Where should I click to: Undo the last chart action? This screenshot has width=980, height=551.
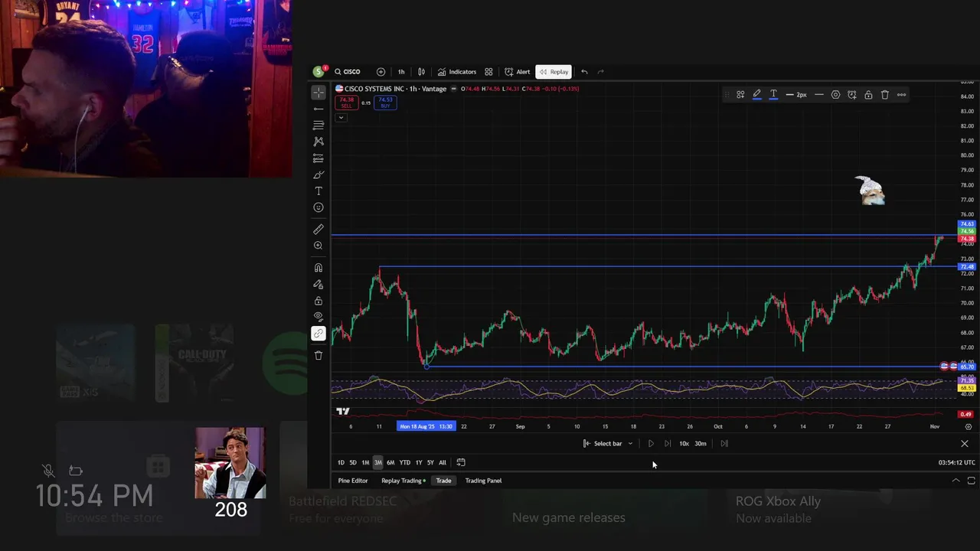(x=584, y=72)
